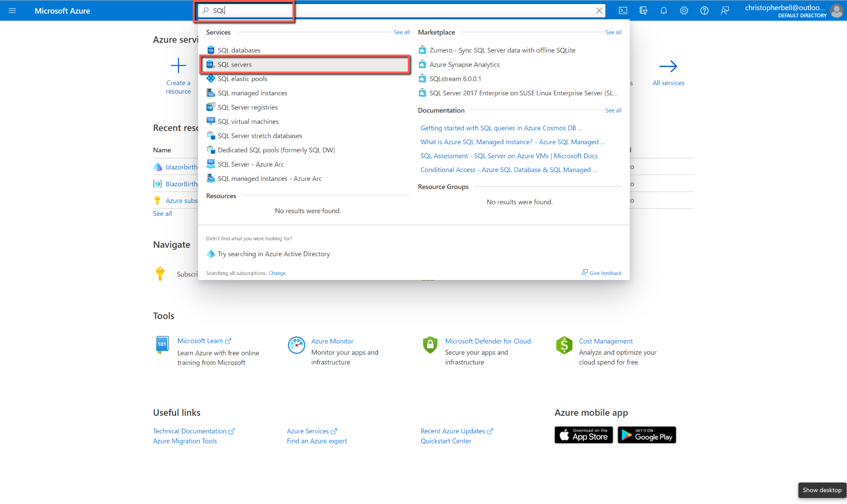
Task: Select the Cost Management dollar icon
Action: (564, 345)
